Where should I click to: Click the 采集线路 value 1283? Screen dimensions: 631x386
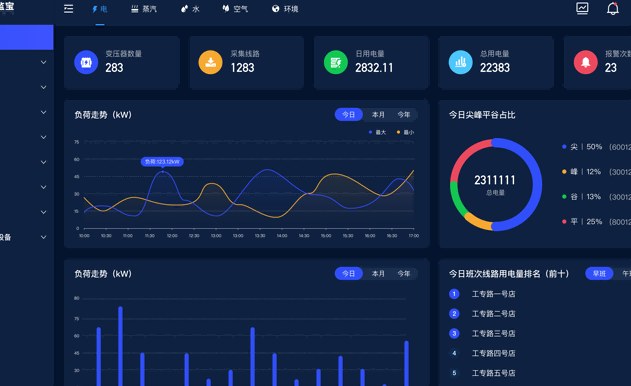click(x=242, y=68)
